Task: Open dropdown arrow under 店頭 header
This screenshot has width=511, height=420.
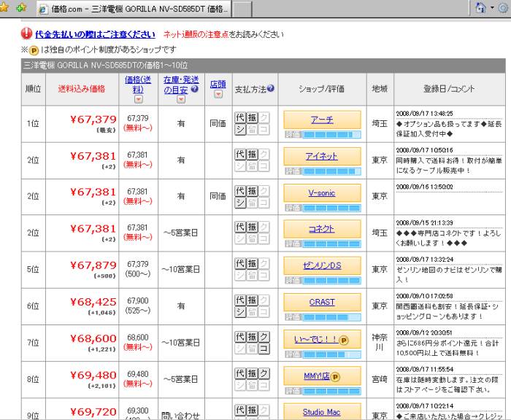Action: [x=218, y=94]
